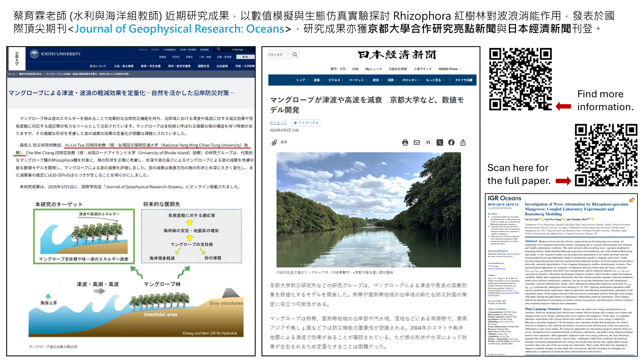This screenshot has height=362, width=644.
Task: Click the chewei.chang email link in JGR paper
Action: click(x=496, y=269)
